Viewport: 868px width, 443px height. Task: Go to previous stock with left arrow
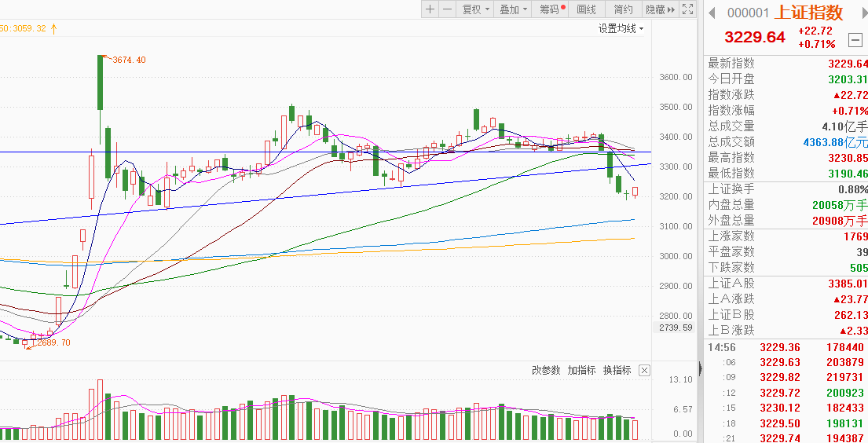point(712,13)
